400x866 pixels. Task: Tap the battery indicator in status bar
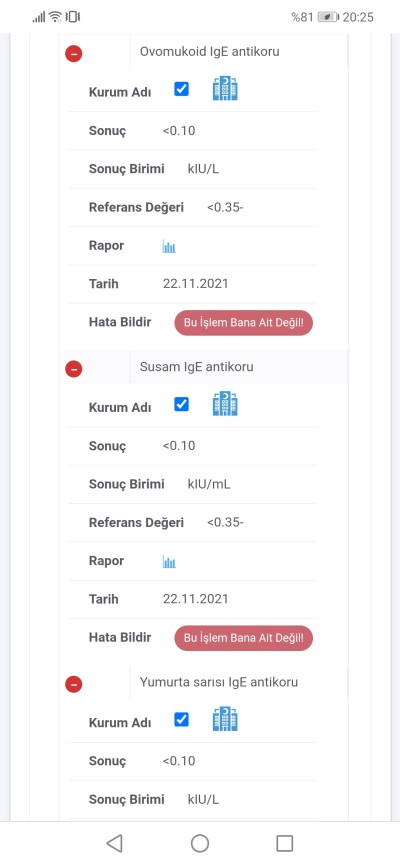pos(329,17)
